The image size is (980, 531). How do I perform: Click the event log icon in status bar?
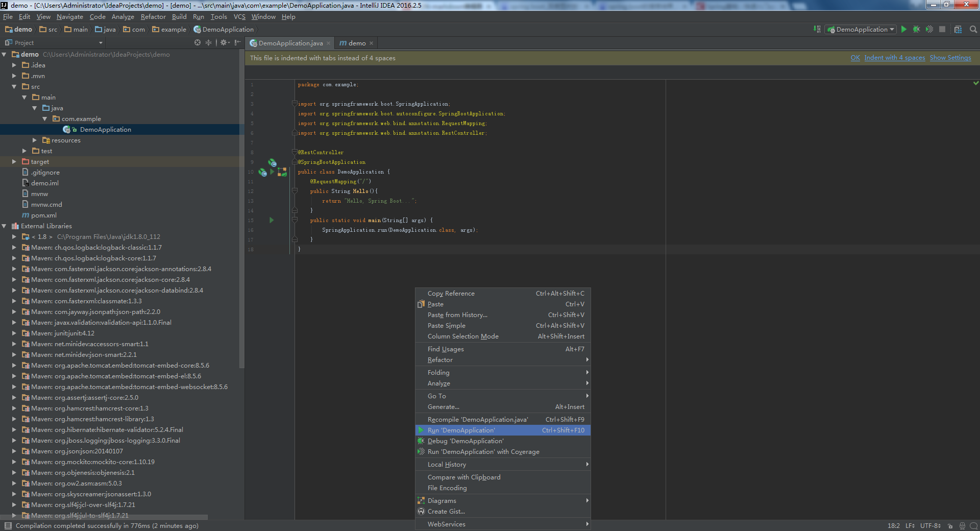click(x=973, y=526)
